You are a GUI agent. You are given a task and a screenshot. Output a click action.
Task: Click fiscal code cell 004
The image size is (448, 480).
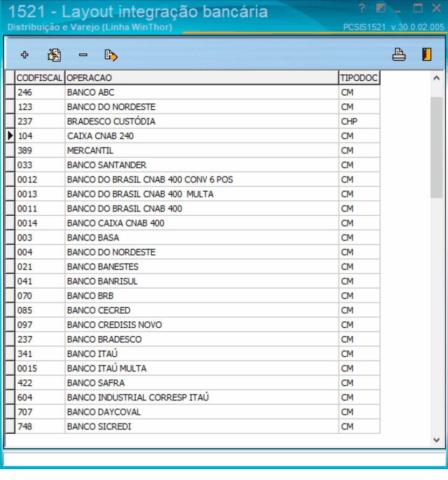[40, 252]
